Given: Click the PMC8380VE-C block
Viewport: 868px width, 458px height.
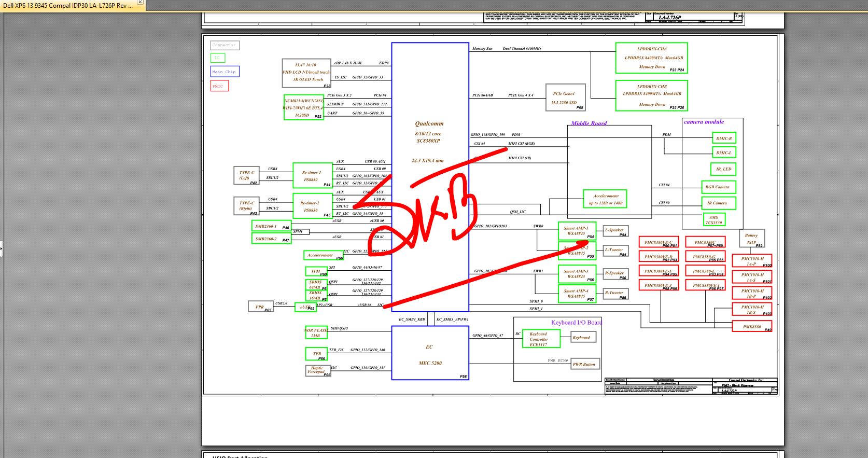Looking at the screenshot, I should [x=659, y=242].
